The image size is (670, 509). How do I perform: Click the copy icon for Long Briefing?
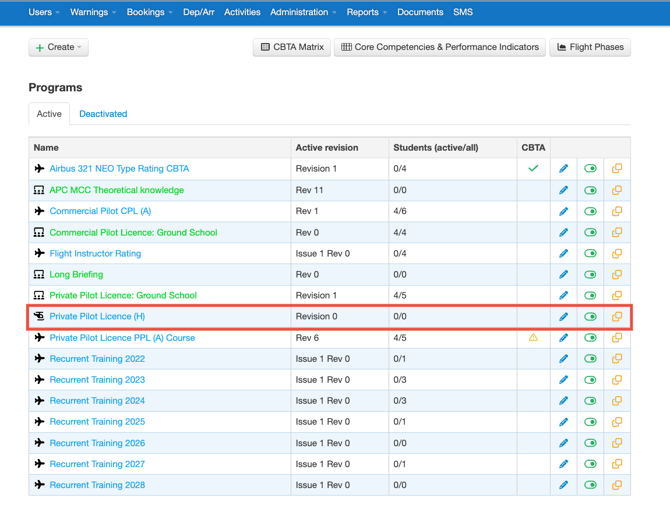tap(617, 274)
